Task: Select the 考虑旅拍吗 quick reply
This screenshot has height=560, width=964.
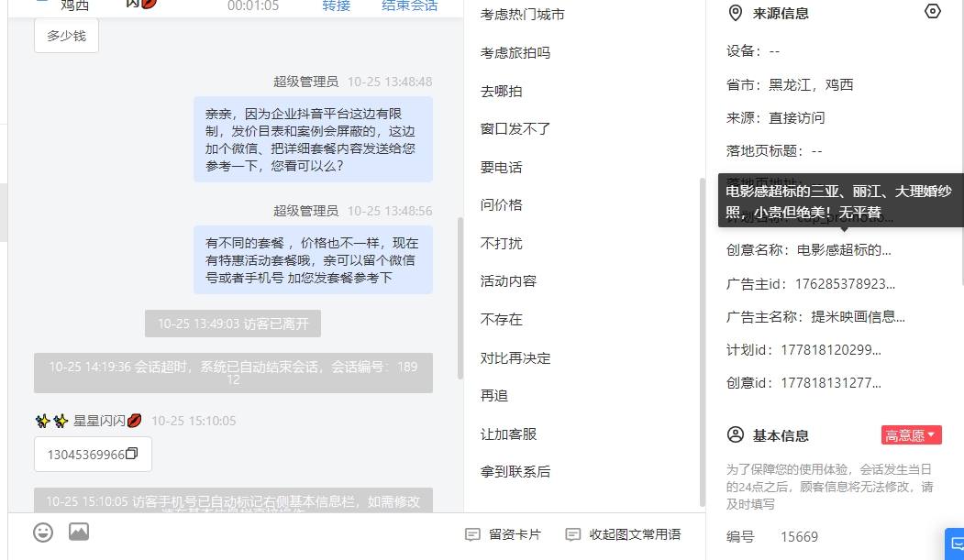Action: tap(515, 53)
